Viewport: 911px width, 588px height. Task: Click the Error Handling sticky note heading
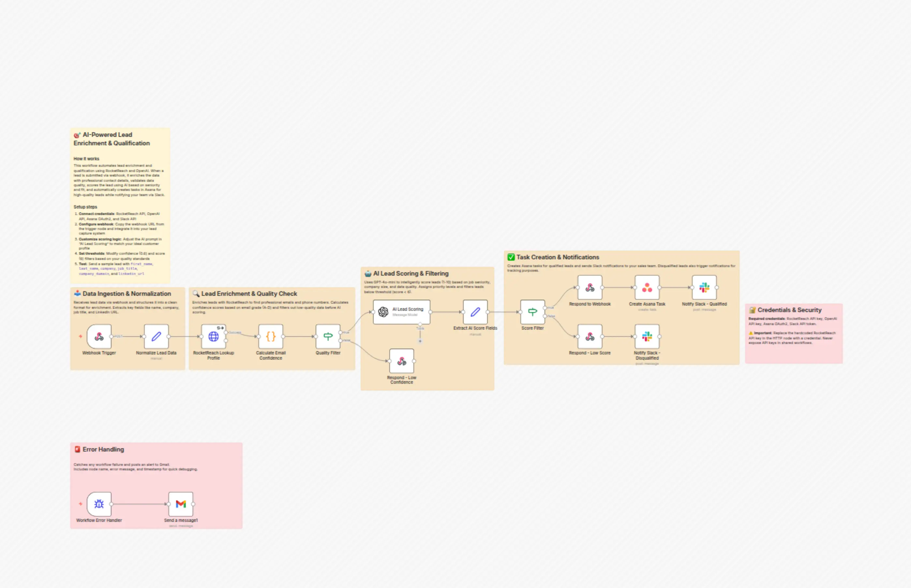tap(103, 450)
